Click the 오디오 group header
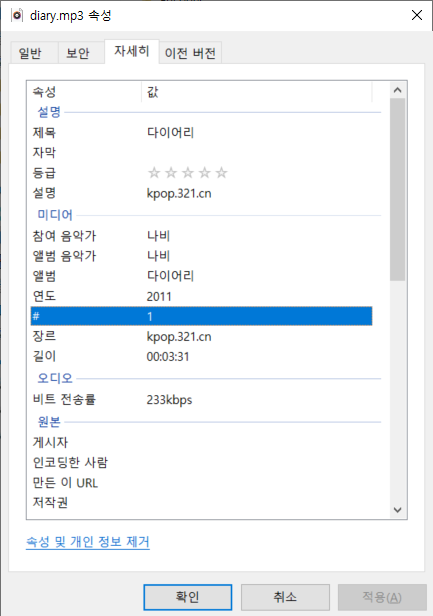 55,378
